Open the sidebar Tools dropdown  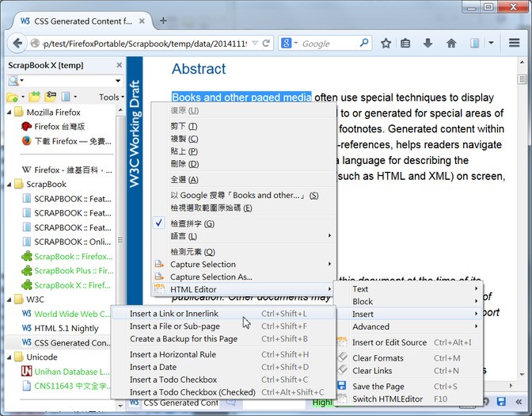click(111, 97)
